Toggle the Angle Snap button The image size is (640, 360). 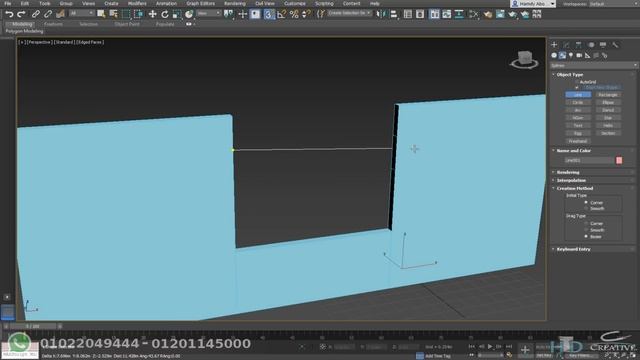282,14
